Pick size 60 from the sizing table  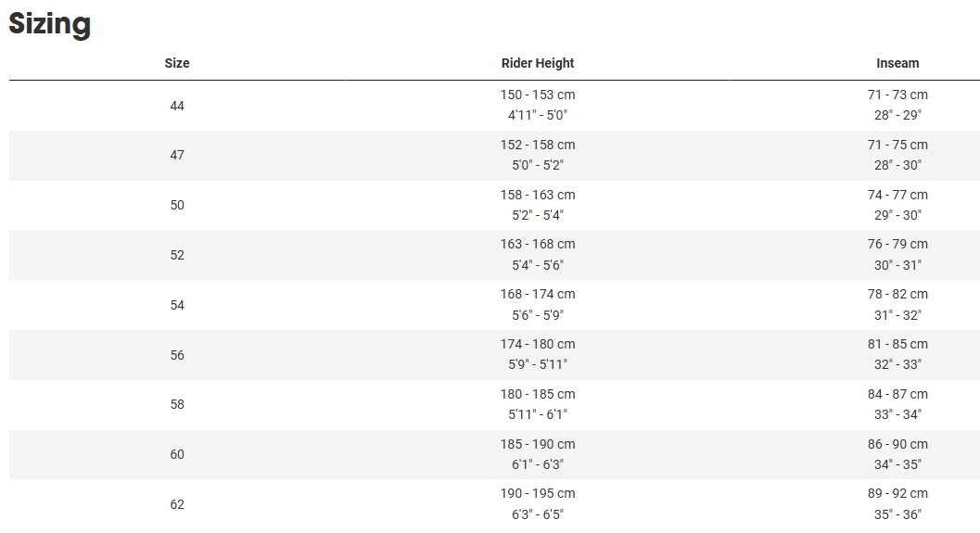[x=177, y=454]
